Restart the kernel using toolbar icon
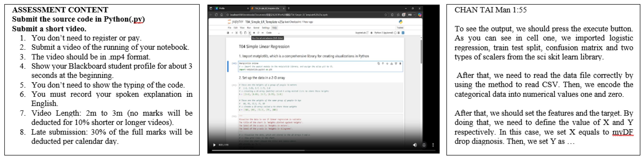 tap(258, 33)
